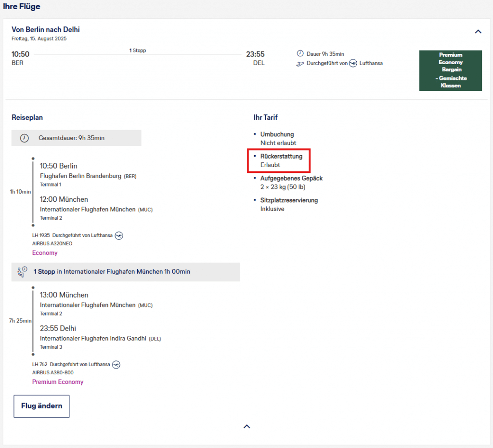
Task: Select the Rückerstattung tariff item
Action: pos(281,160)
